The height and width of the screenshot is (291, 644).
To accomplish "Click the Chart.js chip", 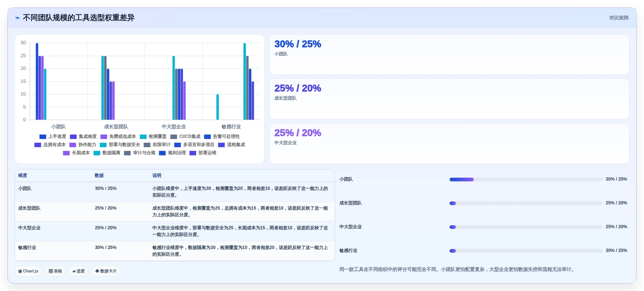I will (28, 271).
